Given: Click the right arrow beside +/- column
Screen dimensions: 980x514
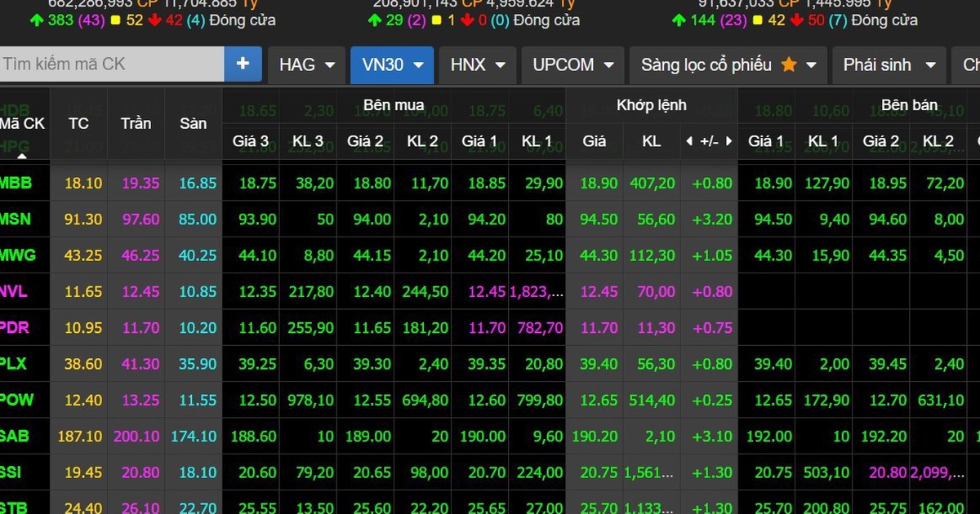Looking at the screenshot, I should click(x=729, y=141).
